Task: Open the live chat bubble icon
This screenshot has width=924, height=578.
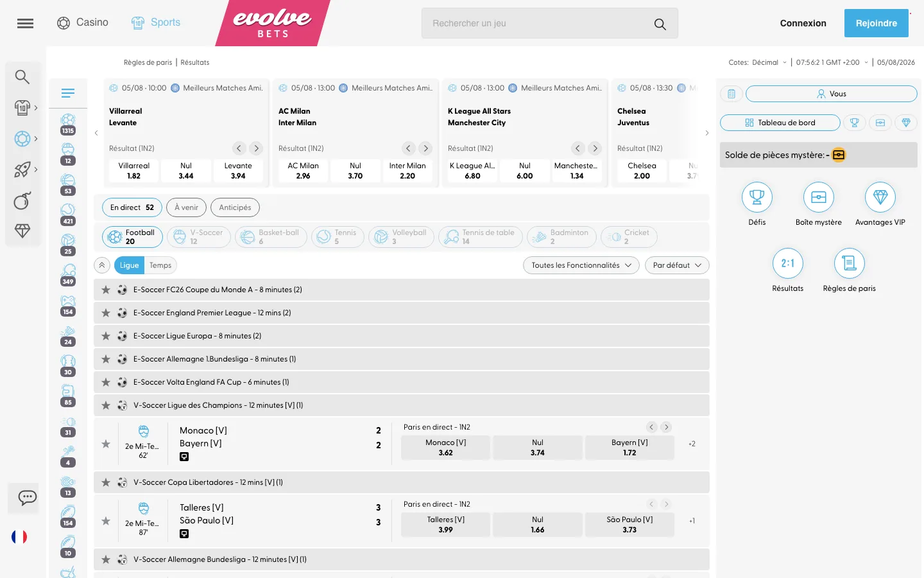Action: (x=27, y=498)
